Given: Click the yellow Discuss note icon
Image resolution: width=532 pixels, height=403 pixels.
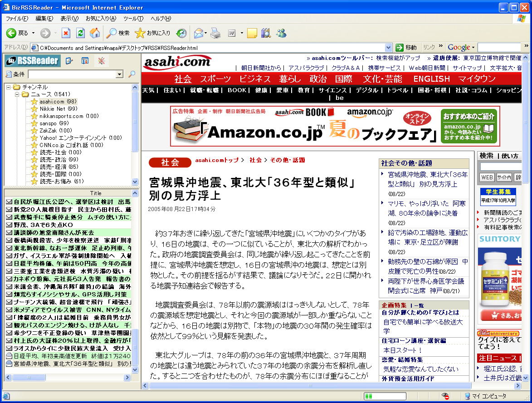Looking at the screenshot, I should pos(252,33).
